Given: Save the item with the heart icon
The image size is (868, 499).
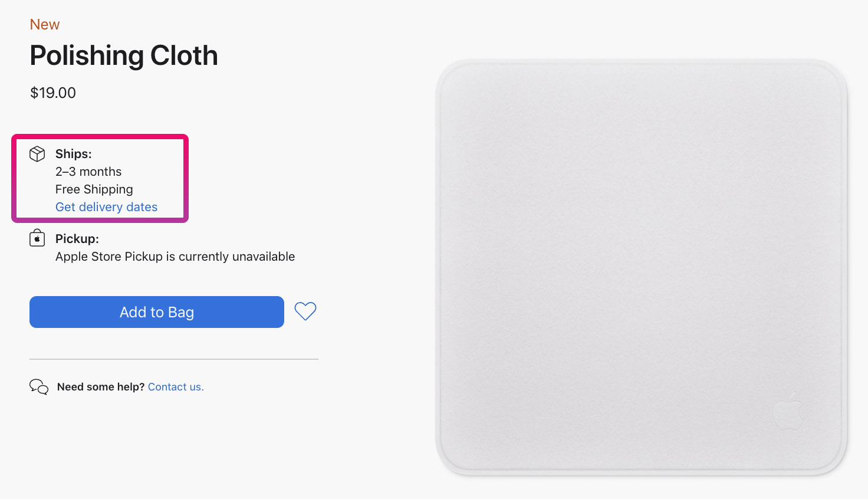Looking at the screenshot, I should tap(305, 311).
